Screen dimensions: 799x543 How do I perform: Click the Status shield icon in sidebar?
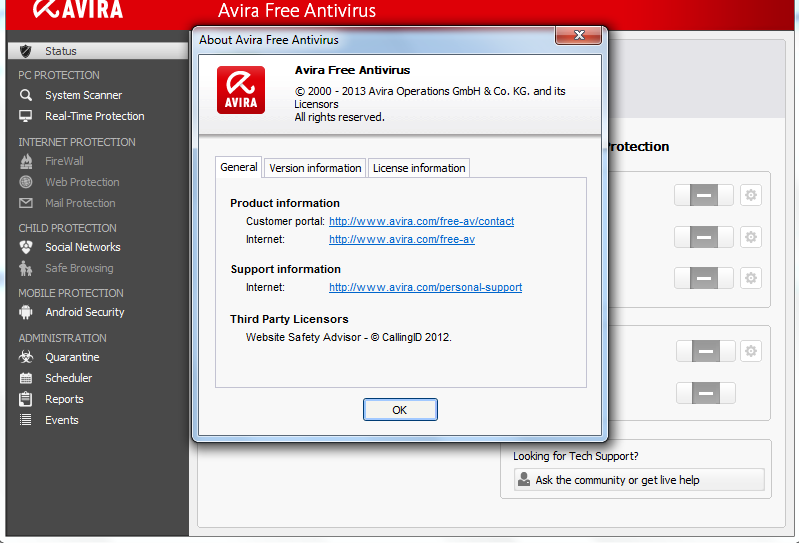tap(25, 51)
